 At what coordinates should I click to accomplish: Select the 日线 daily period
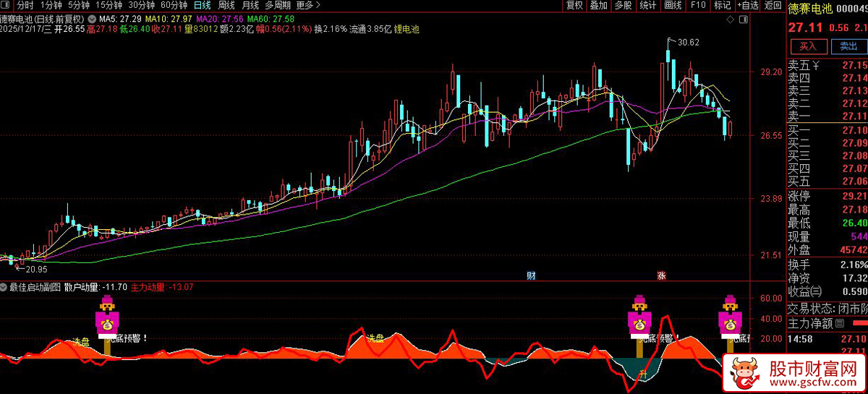pos(202,5)
